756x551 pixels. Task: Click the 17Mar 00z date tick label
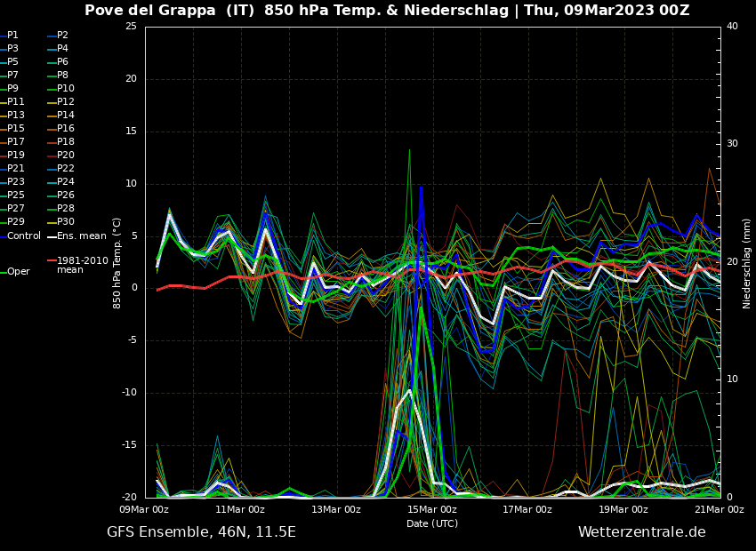coord(527,509)
